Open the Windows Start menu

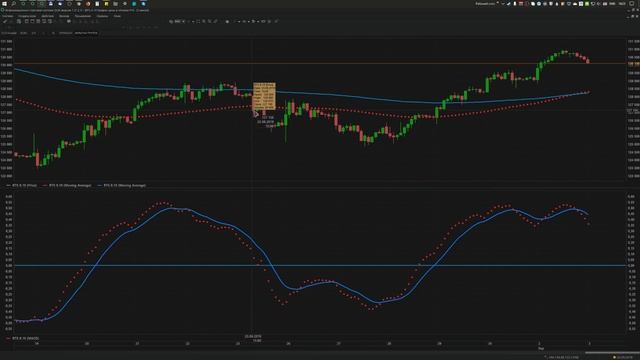(4, 3)
